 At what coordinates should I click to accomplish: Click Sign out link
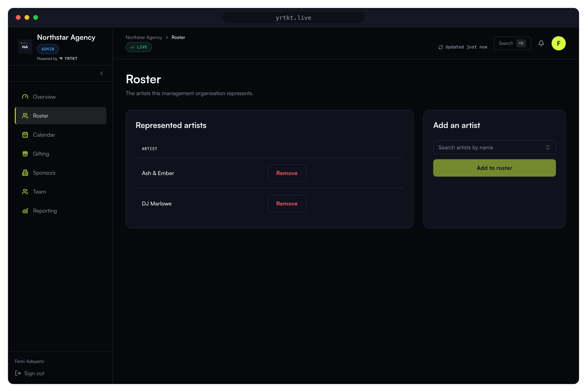[x=29, y=373]
